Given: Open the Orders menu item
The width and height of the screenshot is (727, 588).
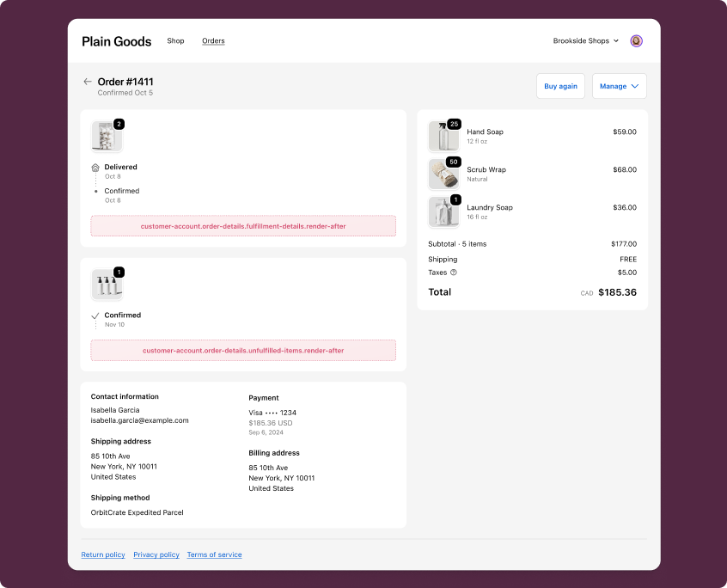Looking at the screenshot, I should click(x=213, y=40).
